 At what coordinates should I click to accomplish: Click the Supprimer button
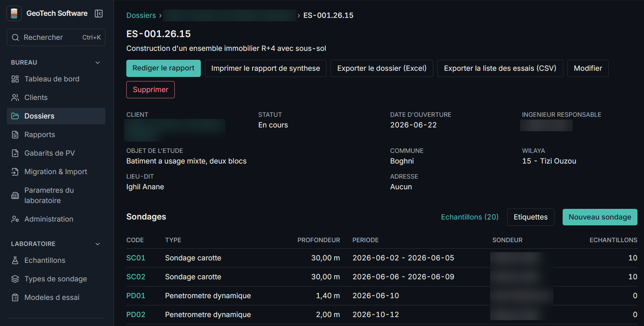(x=150, y=90)
